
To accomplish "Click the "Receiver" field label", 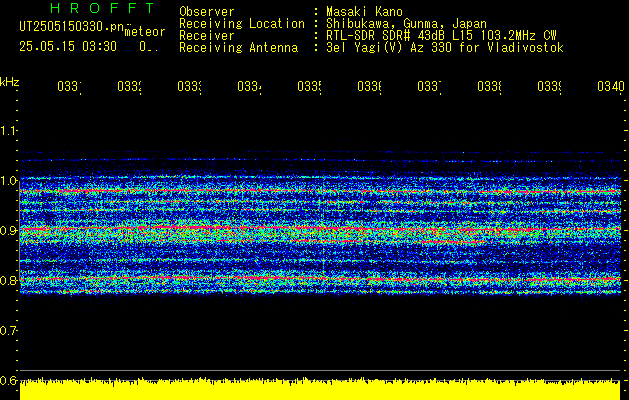I will coord(207,36).
